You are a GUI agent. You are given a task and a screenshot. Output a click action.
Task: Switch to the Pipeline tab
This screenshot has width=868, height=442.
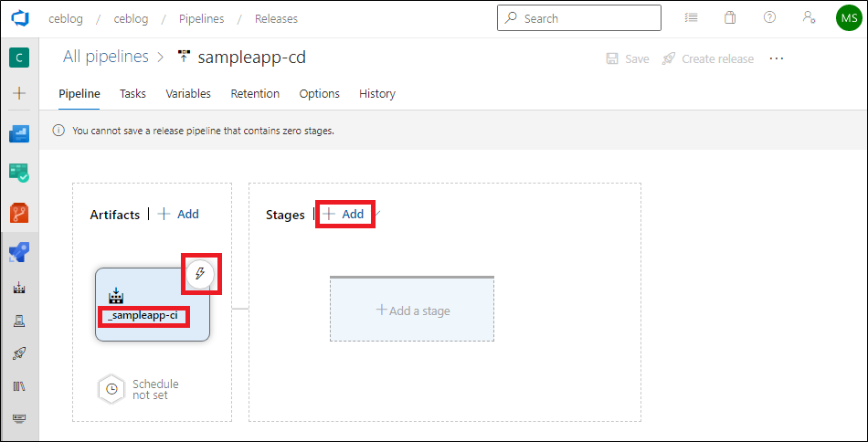[79, 94]
